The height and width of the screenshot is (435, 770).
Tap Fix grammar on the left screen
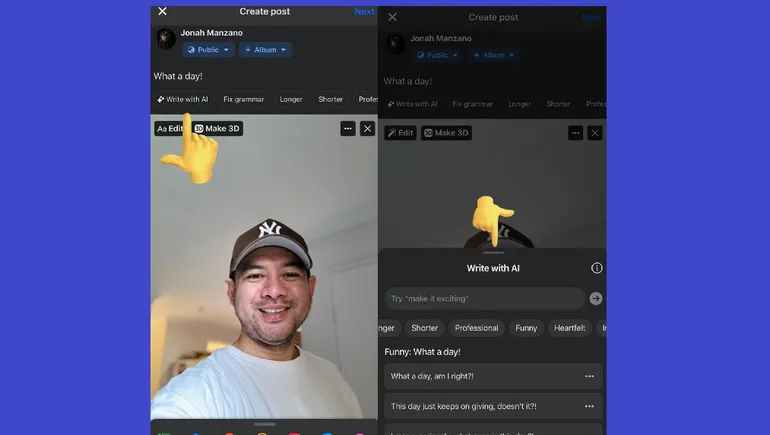245,100
